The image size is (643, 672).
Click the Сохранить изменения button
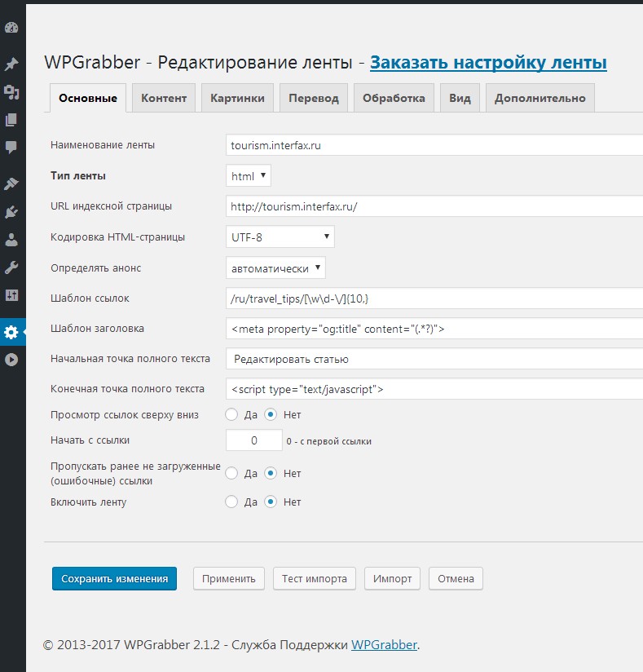pos(114,578)
